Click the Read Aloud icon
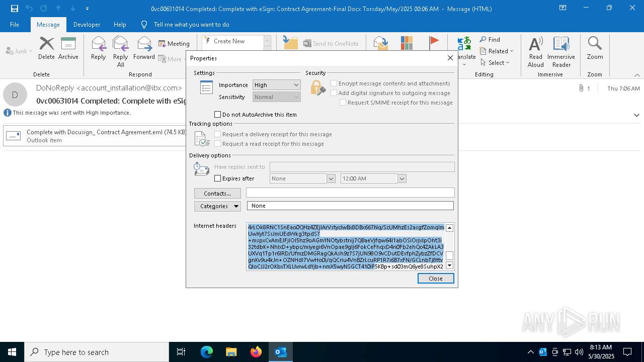Image resolution: width=644 pixels, height=362 pixels. point(536,51)
